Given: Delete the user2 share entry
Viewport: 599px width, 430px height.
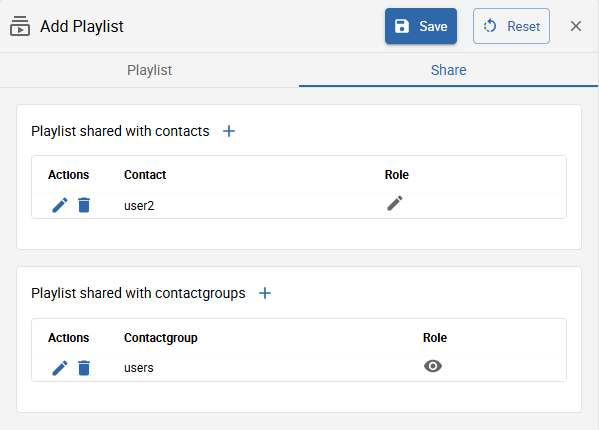Looking at the screenshot, I should tap(84, 205).
